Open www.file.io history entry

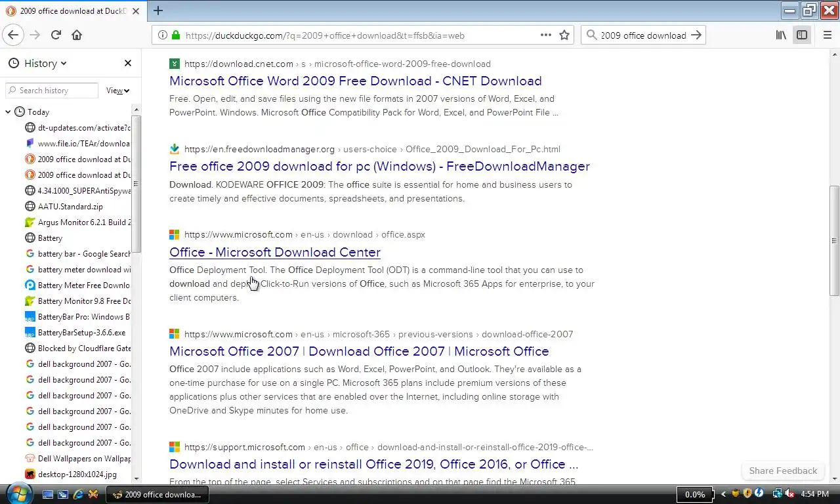pyautogui.click(x=77, y=144)
